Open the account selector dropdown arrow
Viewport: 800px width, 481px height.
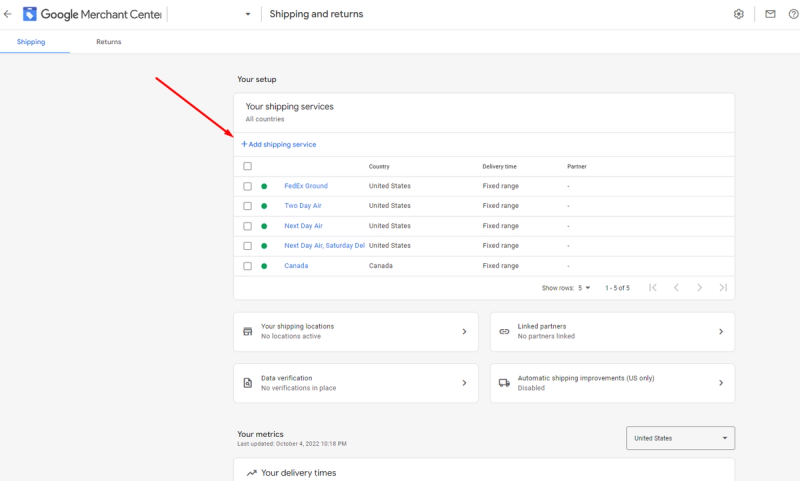click(x=248, y=14)
